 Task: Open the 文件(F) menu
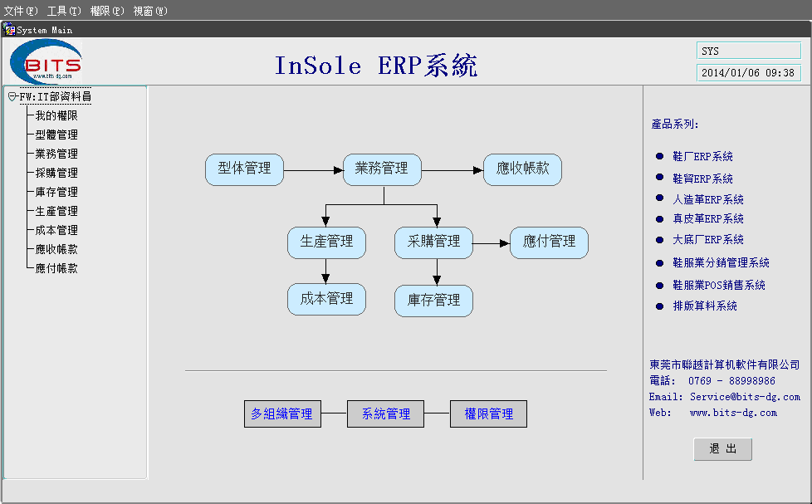coord(21,10)
